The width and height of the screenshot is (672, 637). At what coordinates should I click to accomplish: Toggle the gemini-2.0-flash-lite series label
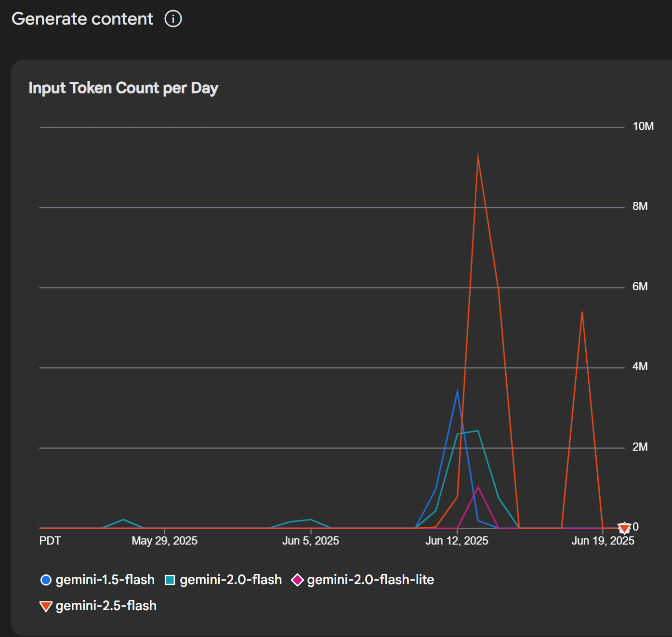pyautogui.click(x=370, y=580)
